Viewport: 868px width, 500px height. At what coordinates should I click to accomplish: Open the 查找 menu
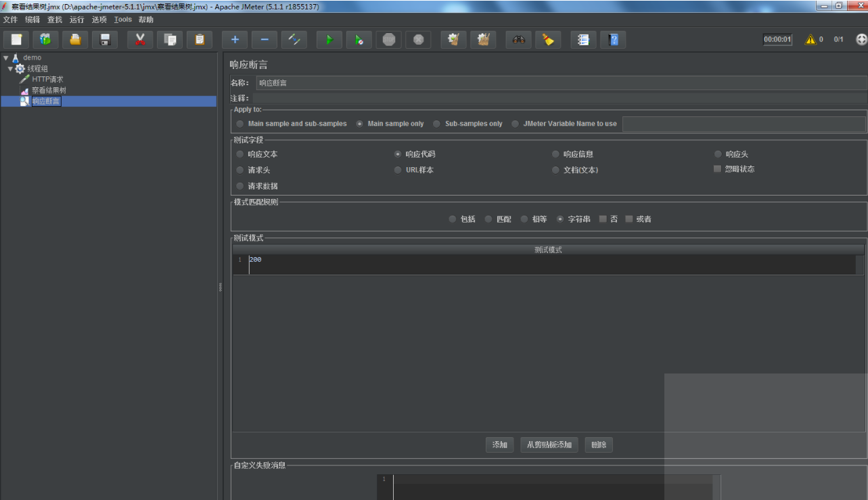point(55,20)
